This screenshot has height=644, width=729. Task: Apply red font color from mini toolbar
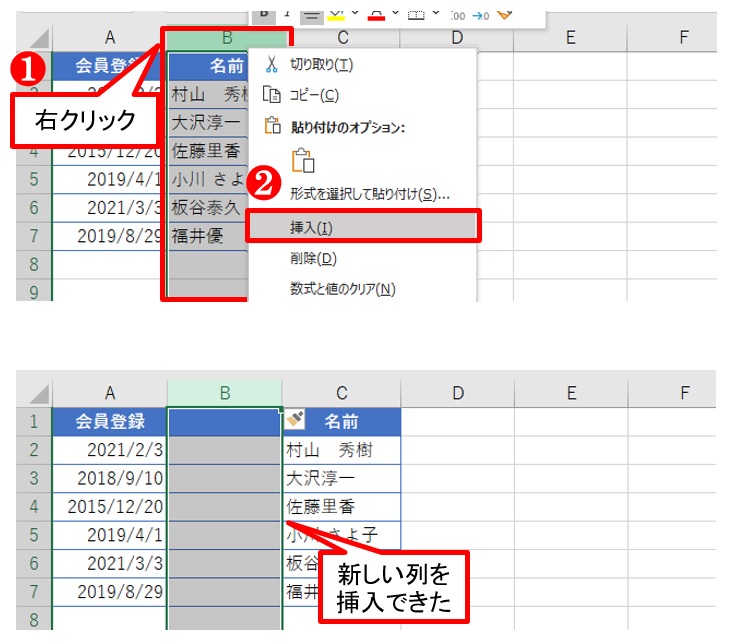(377, 16)
